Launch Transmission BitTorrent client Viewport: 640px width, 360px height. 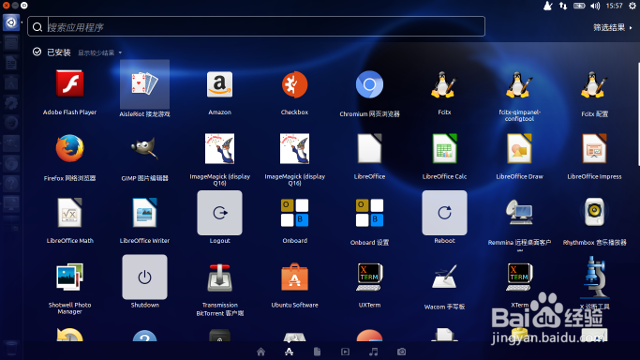220,277
